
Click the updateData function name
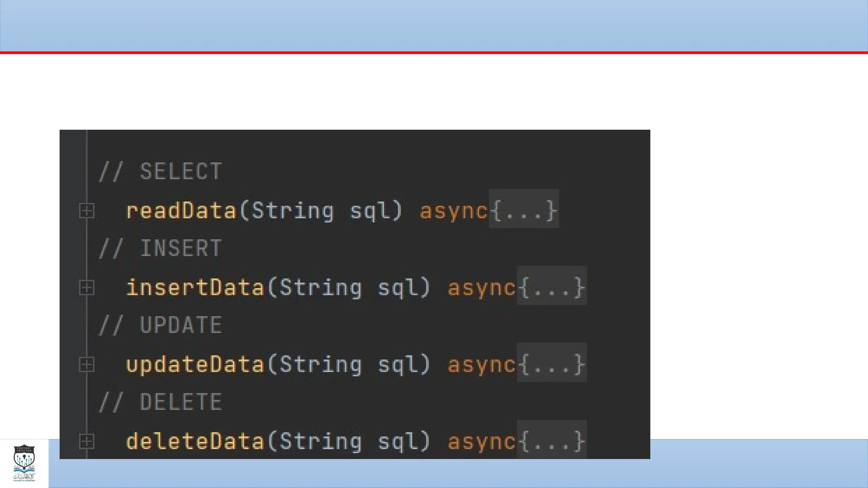[195, 364]
